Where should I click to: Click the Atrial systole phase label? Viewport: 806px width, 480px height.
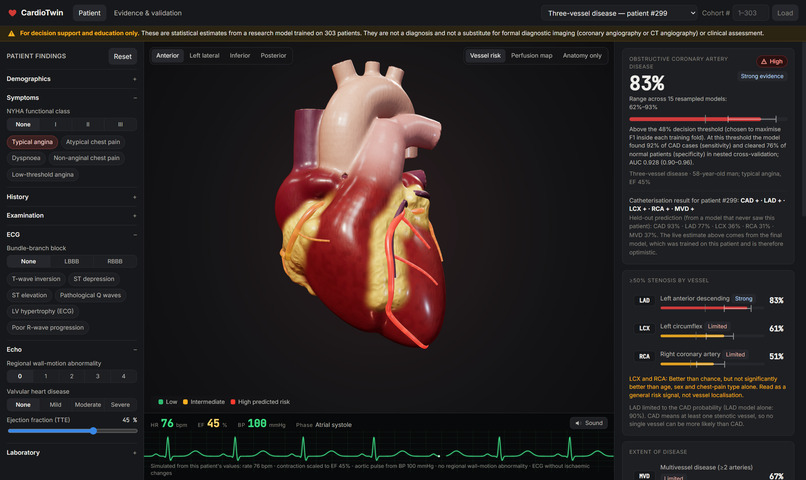click(334, 425)
